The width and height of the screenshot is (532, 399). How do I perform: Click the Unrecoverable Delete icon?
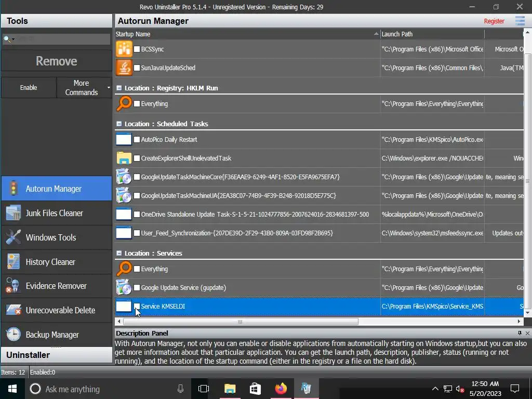click(x=13, y=310)
